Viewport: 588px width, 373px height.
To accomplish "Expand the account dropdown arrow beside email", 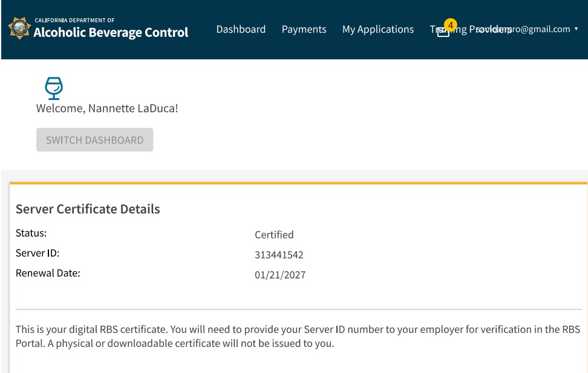I will pos(577,29).
